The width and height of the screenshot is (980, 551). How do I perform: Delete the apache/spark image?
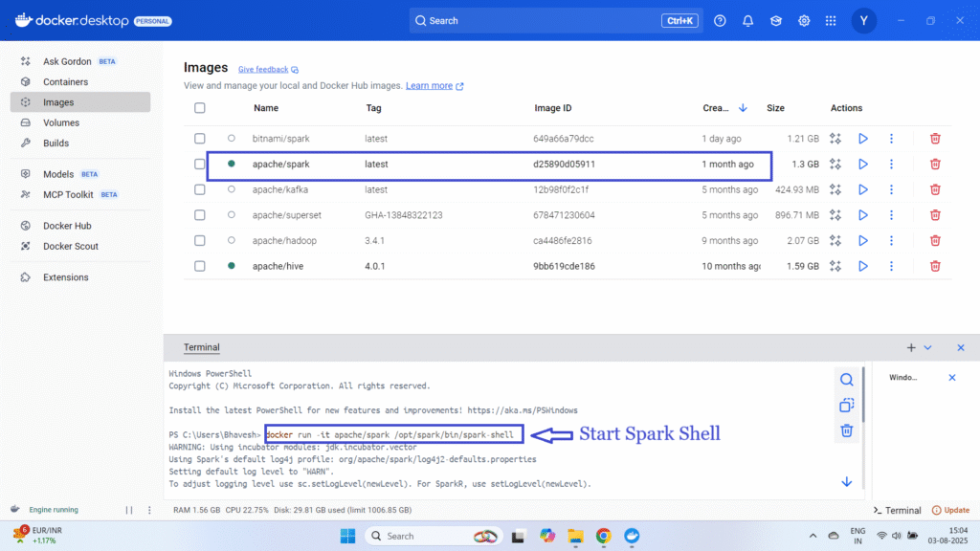[x=935, y=165]
